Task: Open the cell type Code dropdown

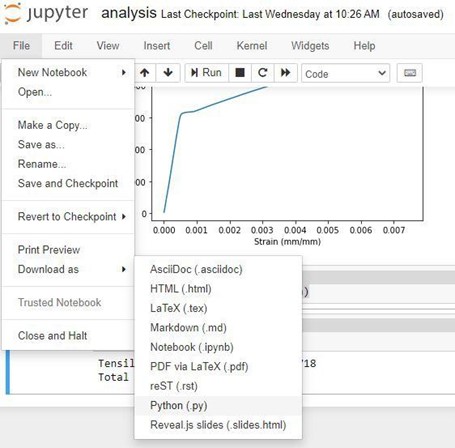Action: [346, 73]
